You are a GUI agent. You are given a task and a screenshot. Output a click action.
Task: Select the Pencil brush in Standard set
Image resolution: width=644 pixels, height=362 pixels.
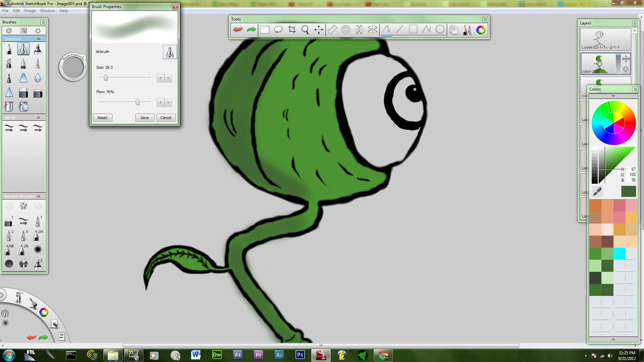click(9, 49)
